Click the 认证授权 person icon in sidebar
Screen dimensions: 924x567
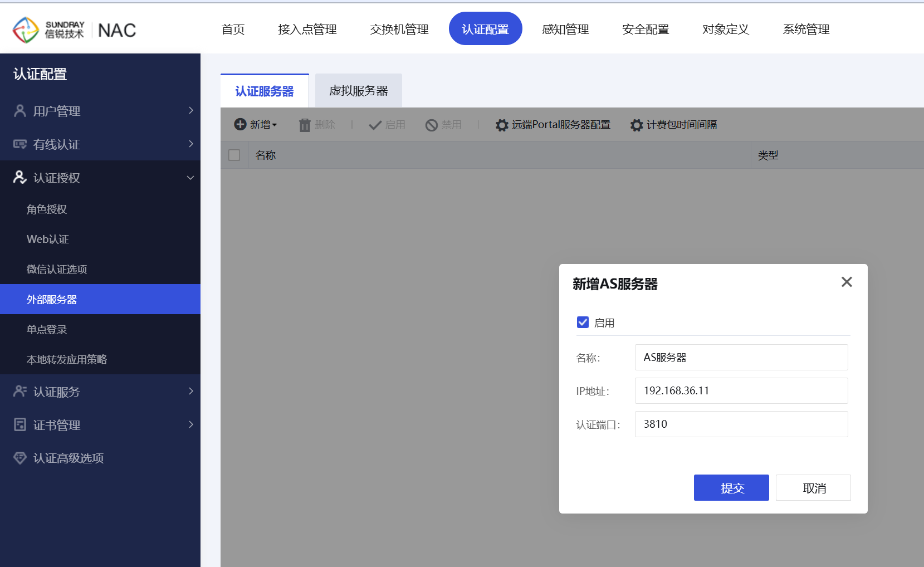click(20, 178)
